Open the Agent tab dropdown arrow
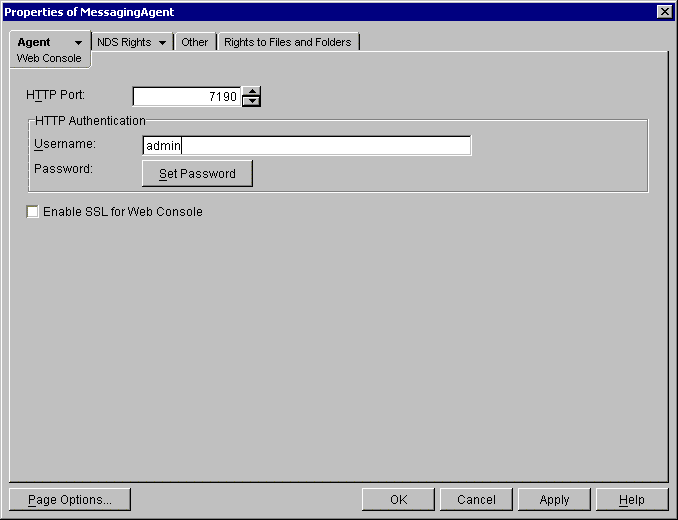The height and width of the screenshot is (520, 678). tap(78, 43)
